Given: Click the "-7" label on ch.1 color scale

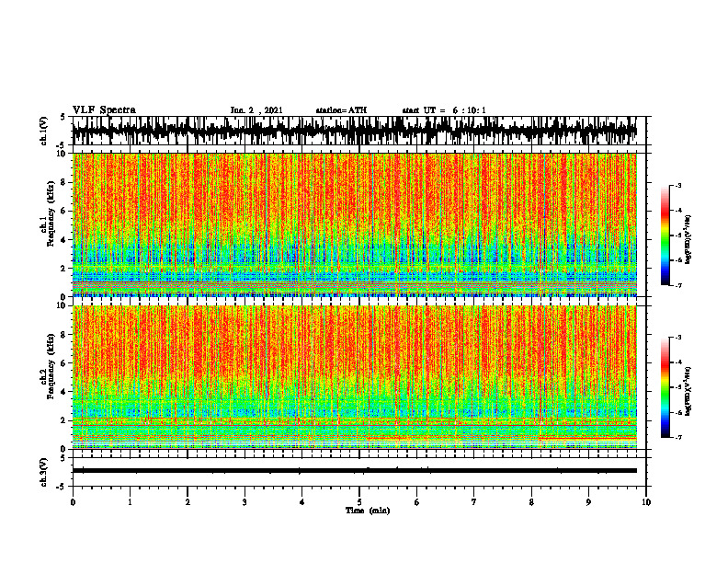Looking at the screenshot, I should (x=678, y=285).
